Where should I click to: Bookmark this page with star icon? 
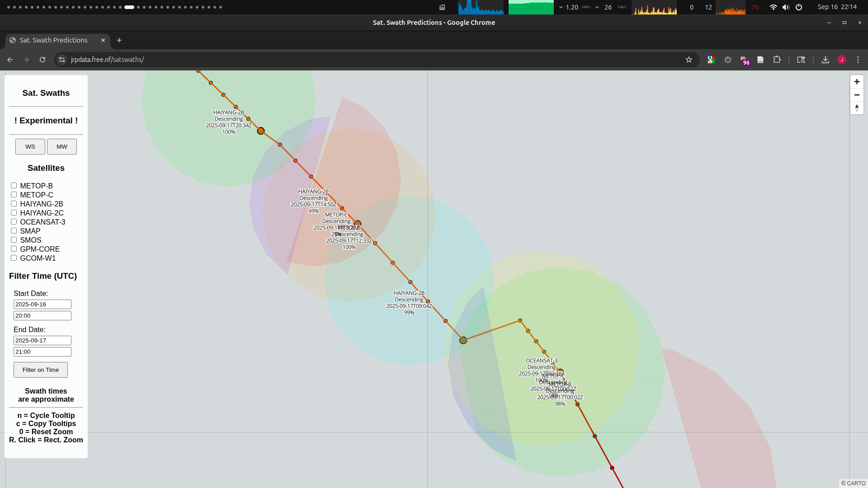689,60
